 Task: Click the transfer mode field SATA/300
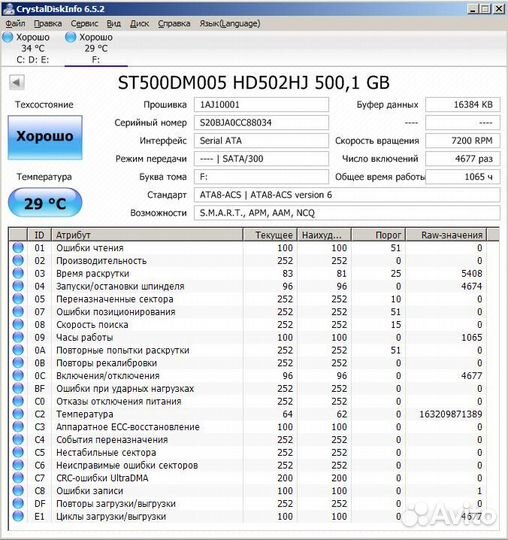click(x=261, y=159)
